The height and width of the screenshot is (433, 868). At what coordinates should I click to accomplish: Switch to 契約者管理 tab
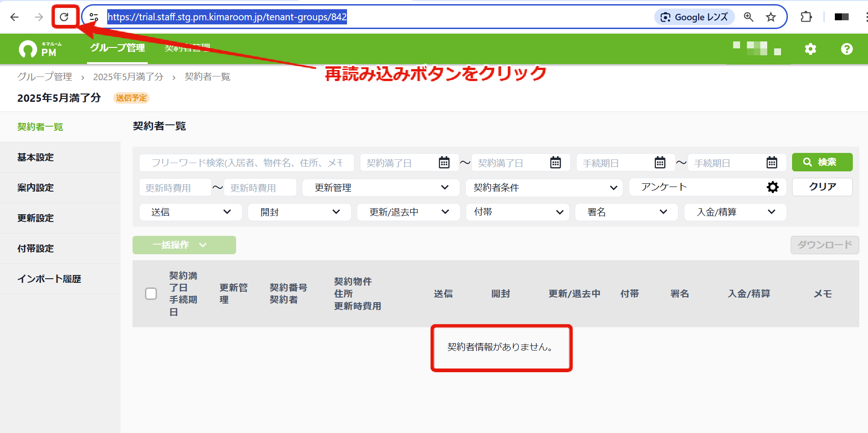pyautogui.click(x=187, y=48)
